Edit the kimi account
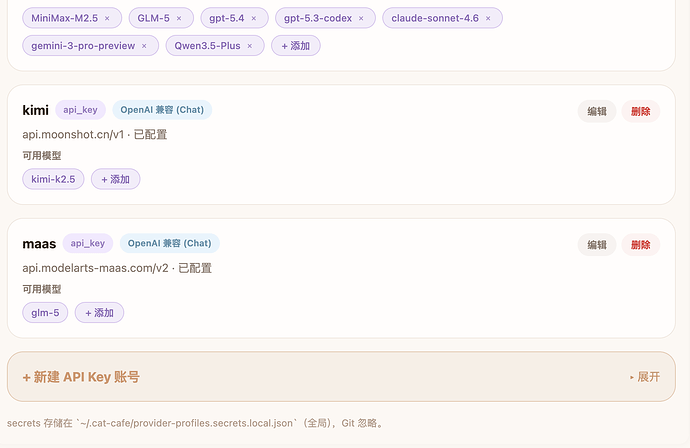 [597, 111]
